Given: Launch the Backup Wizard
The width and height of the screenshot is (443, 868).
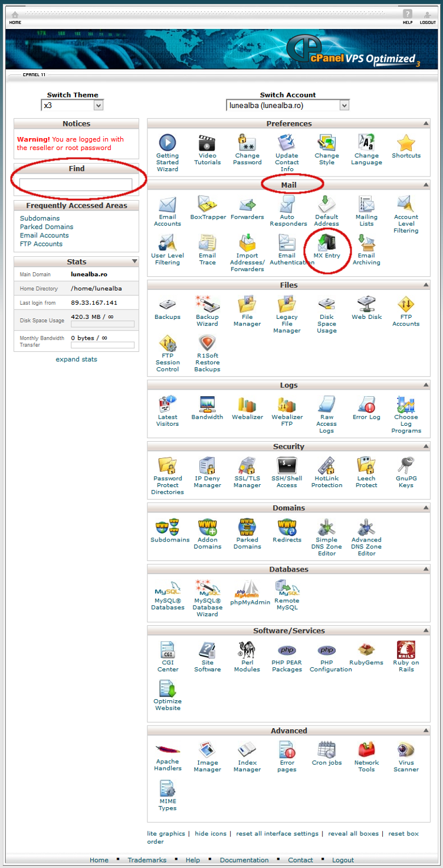Looking at the screenshot, I should 208,311.
